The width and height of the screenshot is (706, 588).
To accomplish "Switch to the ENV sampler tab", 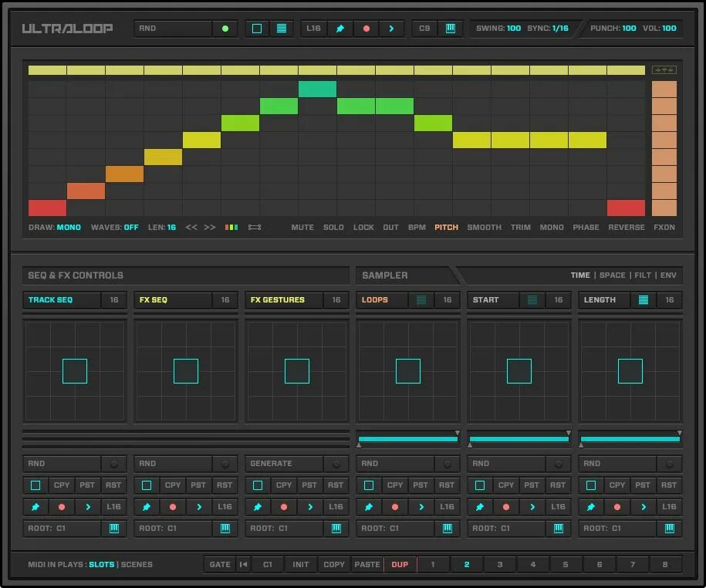I will point(668,275).
